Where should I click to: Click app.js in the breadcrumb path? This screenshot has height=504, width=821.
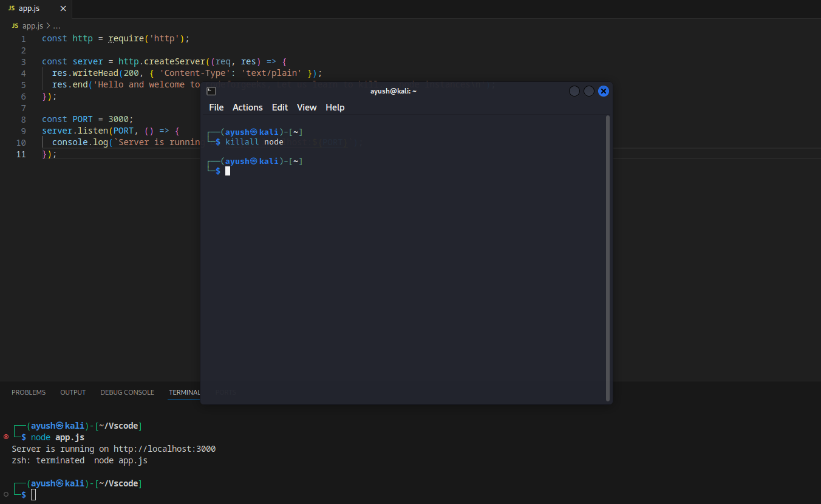pos(33,26)
